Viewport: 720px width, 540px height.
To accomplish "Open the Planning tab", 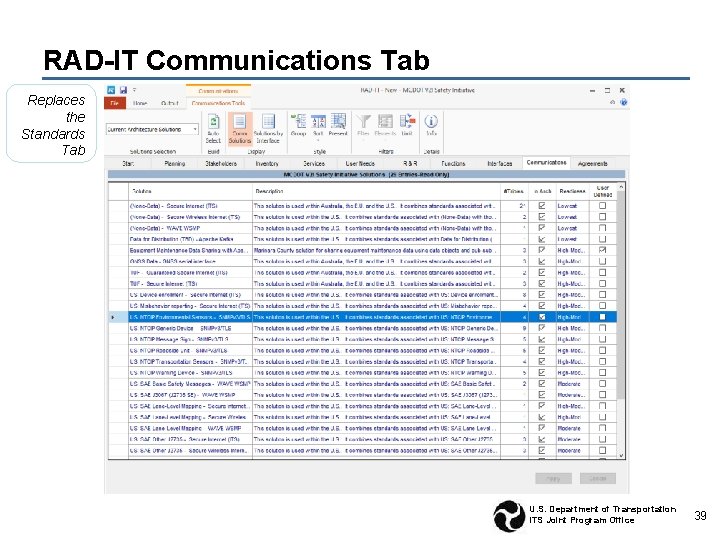I will click(x=174, y=163).
